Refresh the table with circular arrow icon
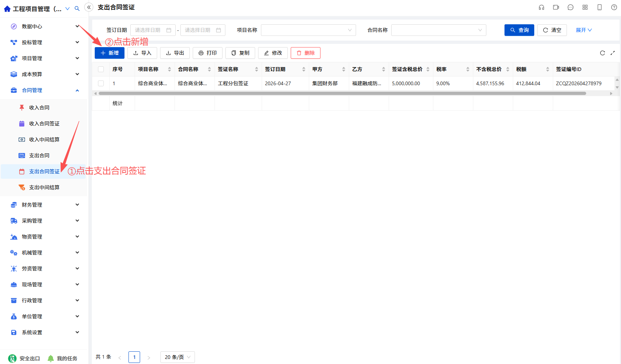Viewport: 621px width, 364px height. tap(602, 53)
